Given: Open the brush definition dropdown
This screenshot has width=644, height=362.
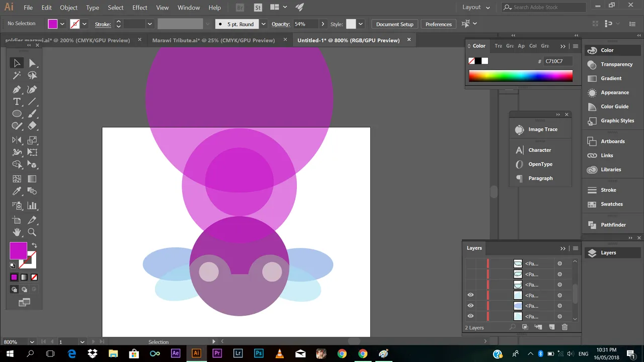Looking at the screenshot, I should [x=263, y=24].
